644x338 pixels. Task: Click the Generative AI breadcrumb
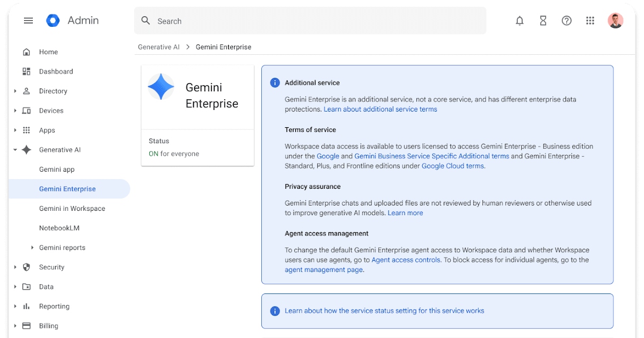coord(159,47)
